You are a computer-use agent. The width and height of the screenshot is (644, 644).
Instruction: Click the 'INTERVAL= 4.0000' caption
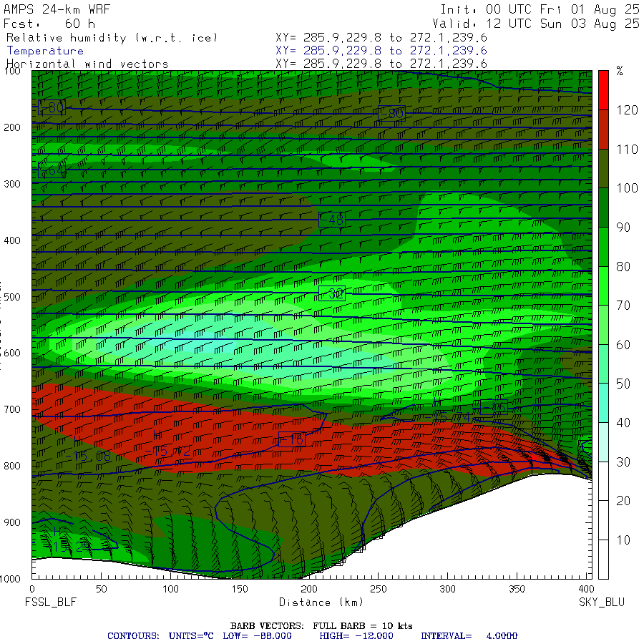click(469, 636)
